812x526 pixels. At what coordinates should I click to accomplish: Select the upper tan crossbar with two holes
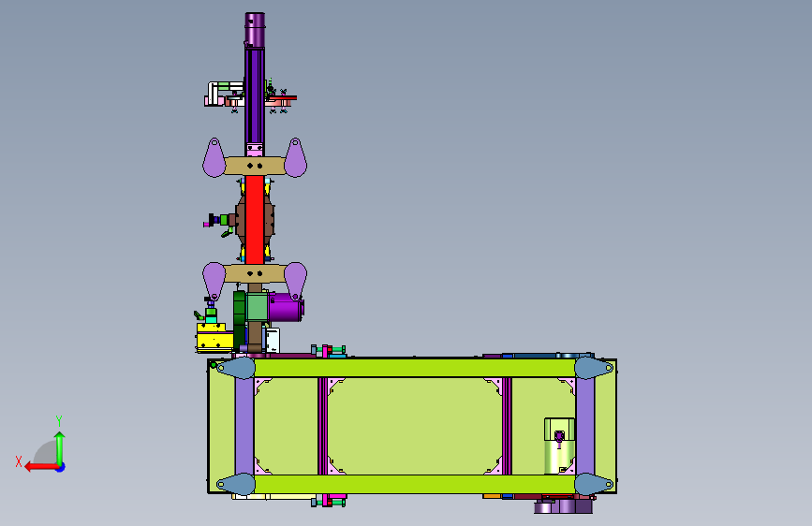click(x=254, y=166)
